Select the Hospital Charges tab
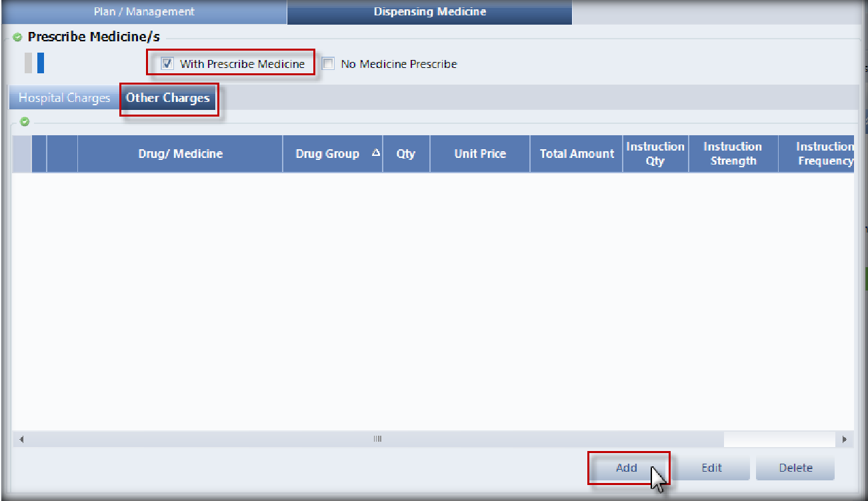Viewport: 868px width, 501px height. (65, 98)
